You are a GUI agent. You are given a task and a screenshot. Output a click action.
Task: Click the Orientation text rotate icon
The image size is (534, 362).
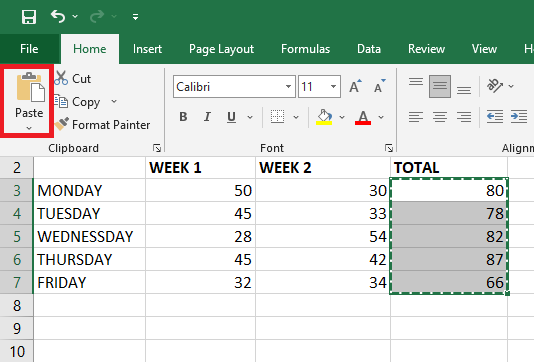pos(495,86)
